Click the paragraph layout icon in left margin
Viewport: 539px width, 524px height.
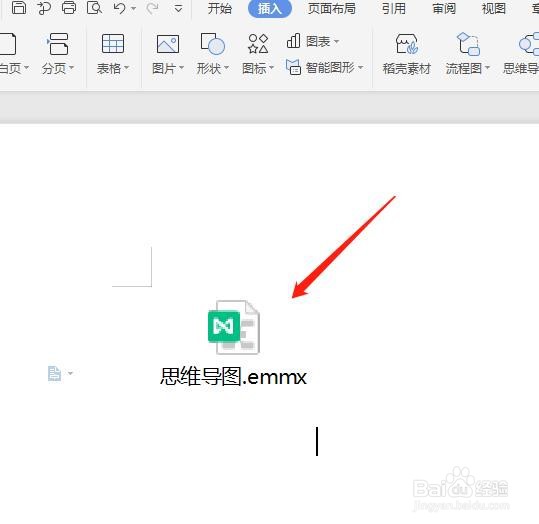(x=54, y=373)
